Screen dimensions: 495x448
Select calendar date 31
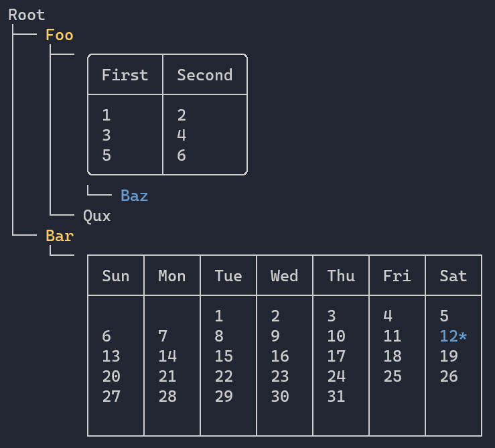(x=336, y=396)
